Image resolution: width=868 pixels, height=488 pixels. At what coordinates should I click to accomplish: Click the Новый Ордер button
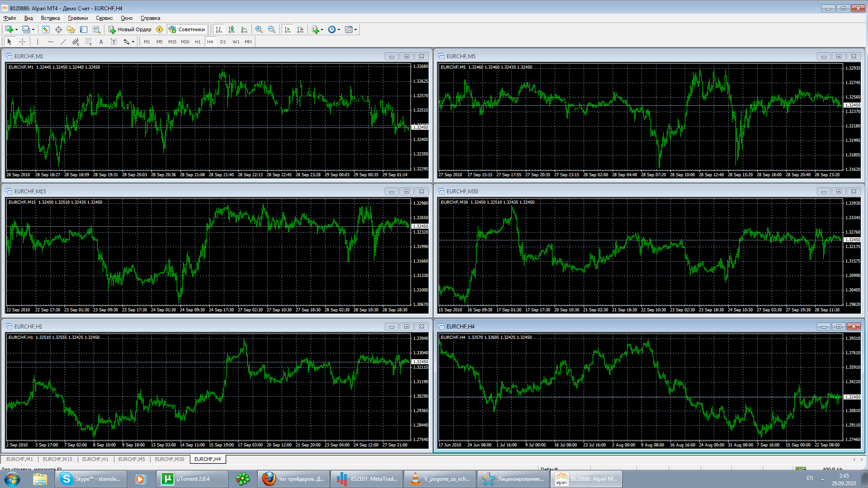click(130, 29)
